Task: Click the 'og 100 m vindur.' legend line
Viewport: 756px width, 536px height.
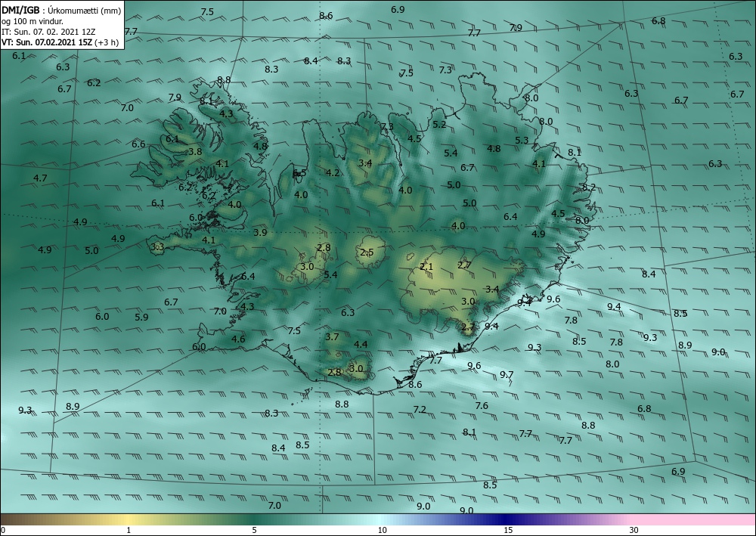Action: coord(33,21)
